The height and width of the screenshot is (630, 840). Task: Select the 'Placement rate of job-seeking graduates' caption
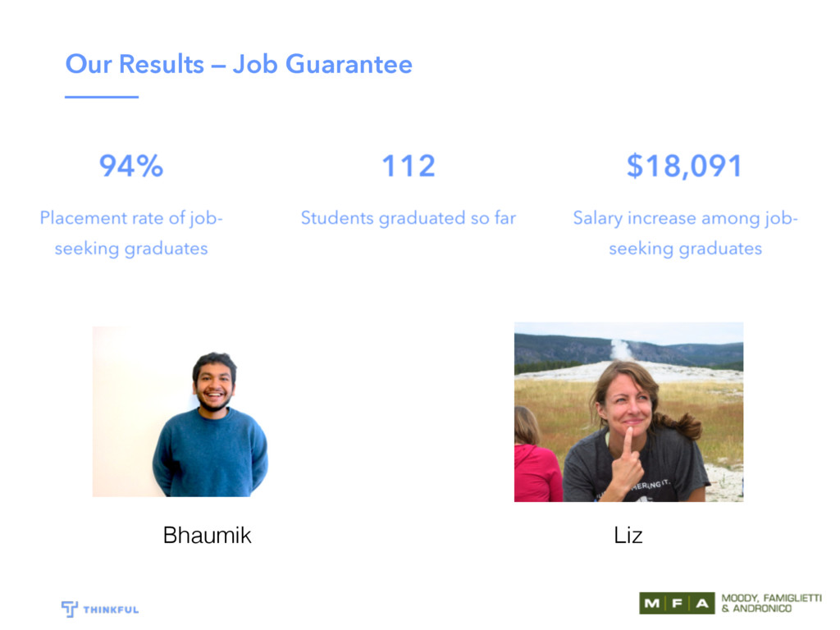tap(131, 233)
